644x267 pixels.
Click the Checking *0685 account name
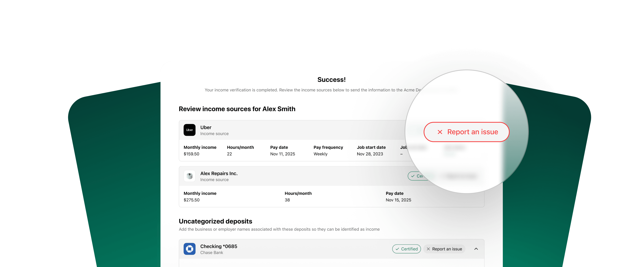219,246
